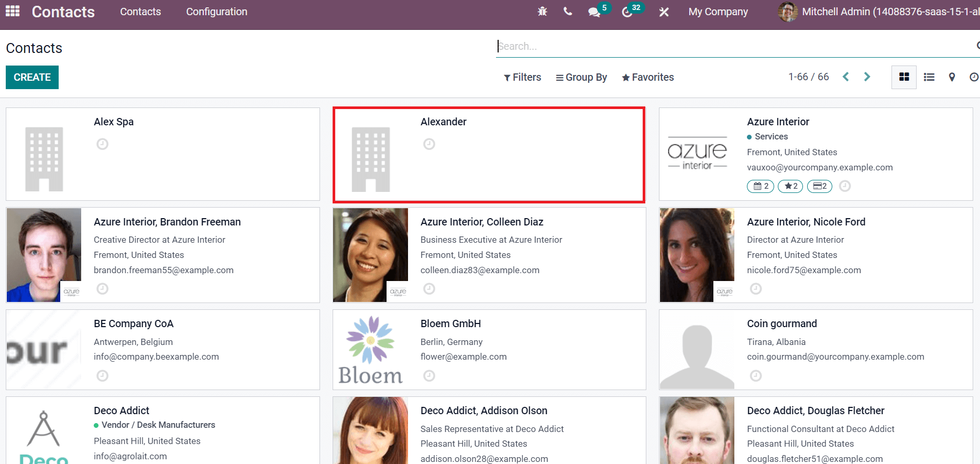980x464 pixels.
Task: Click Tirana, Albania location text
Action: point(776,342)
